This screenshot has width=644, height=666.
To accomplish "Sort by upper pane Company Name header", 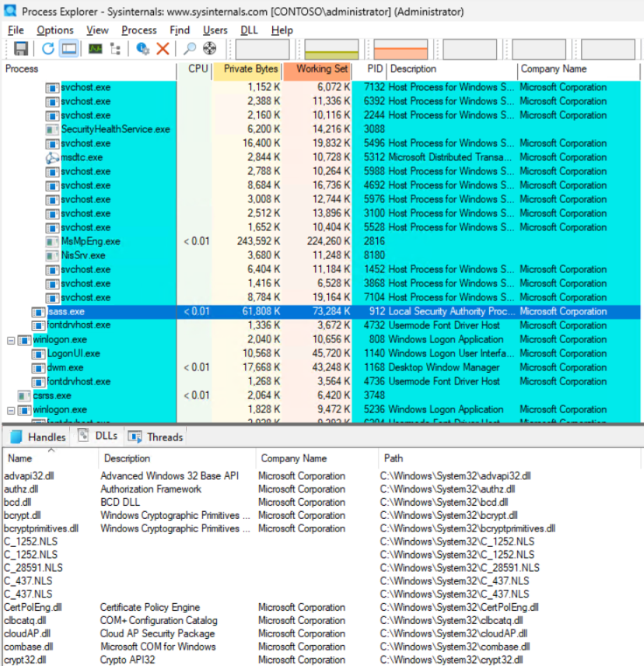I will click(578, 70).
